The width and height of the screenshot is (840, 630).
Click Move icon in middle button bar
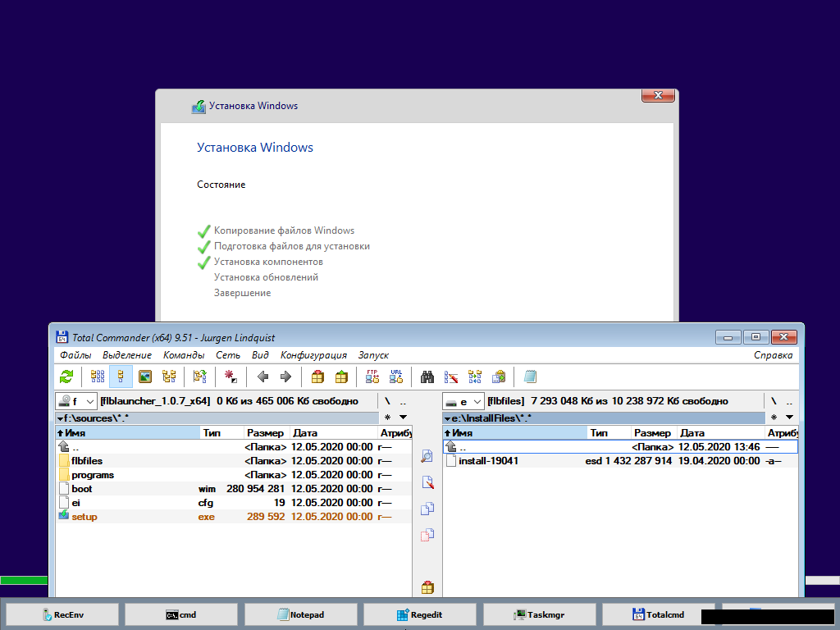(x=427, y=535)
